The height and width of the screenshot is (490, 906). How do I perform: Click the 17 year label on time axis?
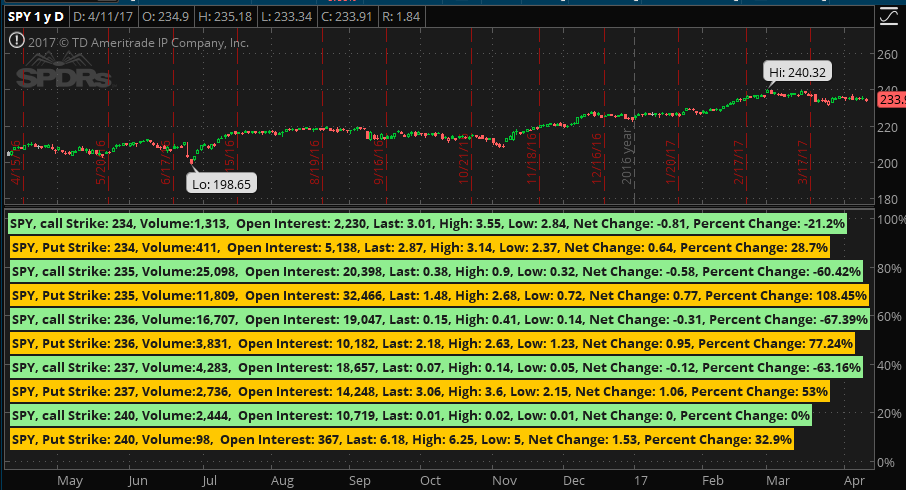coord(640,481)
